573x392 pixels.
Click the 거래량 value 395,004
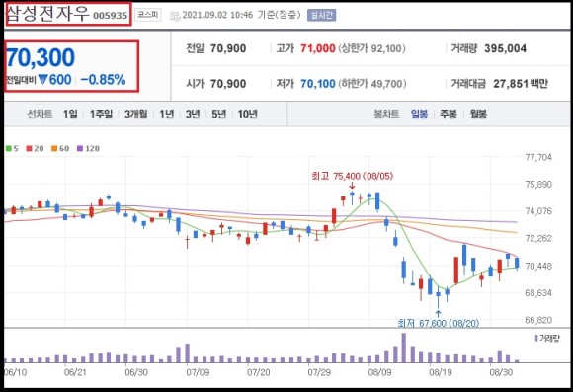(505, 48)
